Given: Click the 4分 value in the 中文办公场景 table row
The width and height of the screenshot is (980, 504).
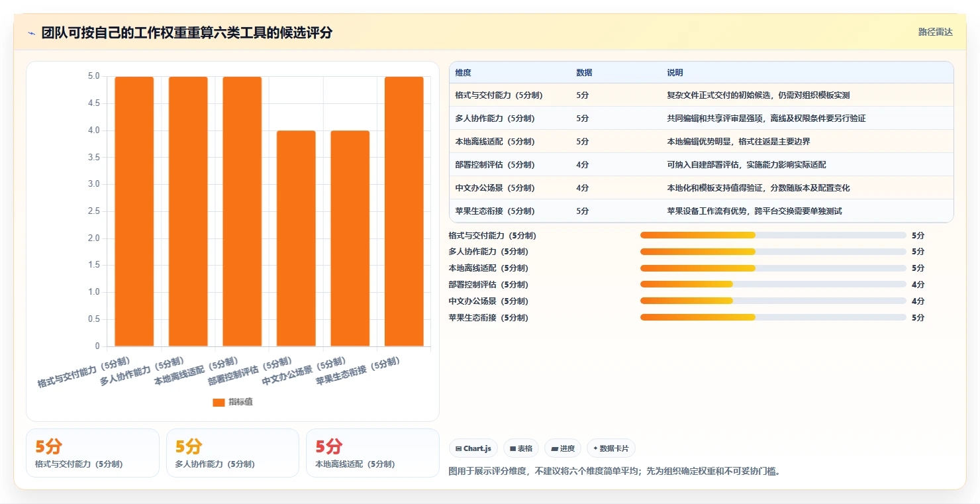Looking at the screenshot, I should click(x=583, y=188).
